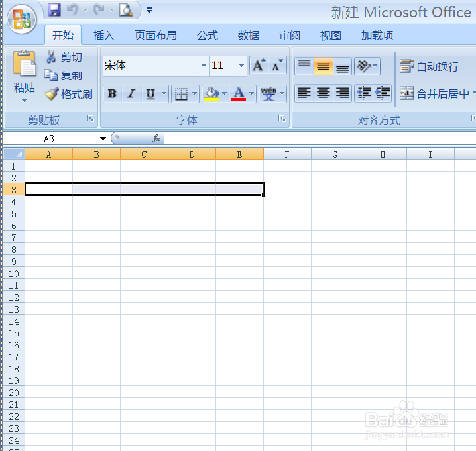Image resolution: width=476 pixels, height=451 pixels.
Task: Apply the red font color
Action: (239, 94)
